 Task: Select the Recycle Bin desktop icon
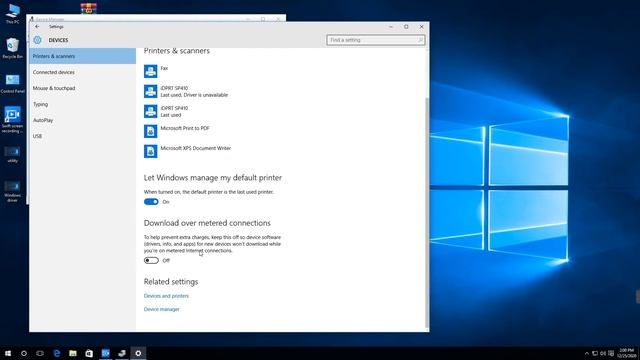pyautogui.click(x=12, y=48)
